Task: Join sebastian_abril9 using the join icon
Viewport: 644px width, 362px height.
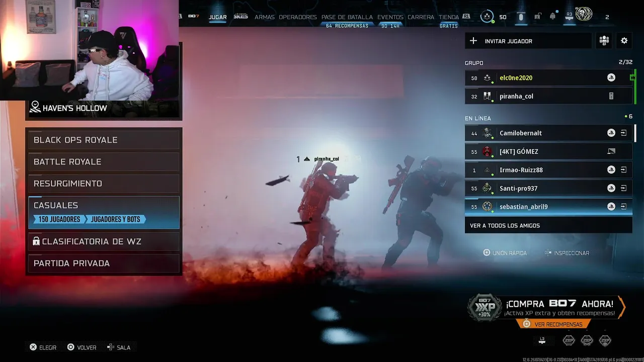Action: (623, 207)
